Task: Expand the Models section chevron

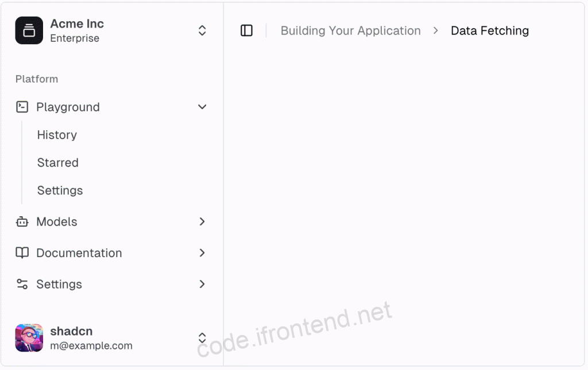Action: (202, 221)
